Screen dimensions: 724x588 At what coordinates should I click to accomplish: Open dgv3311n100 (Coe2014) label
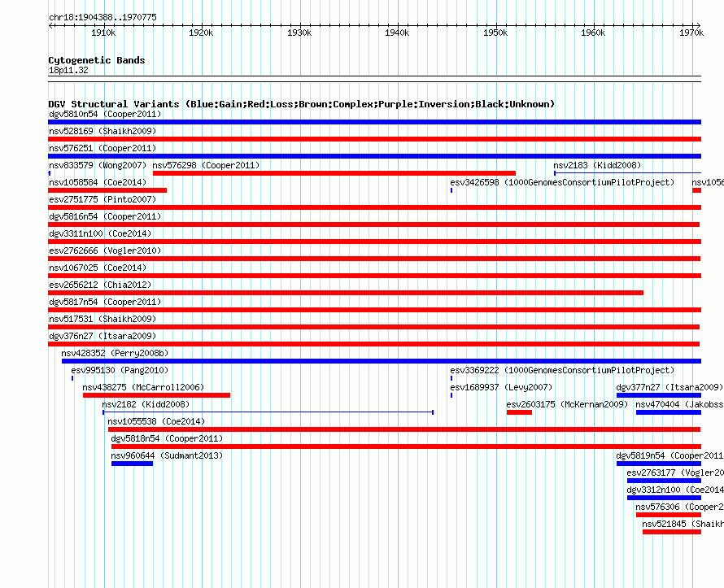click(100, 233)
